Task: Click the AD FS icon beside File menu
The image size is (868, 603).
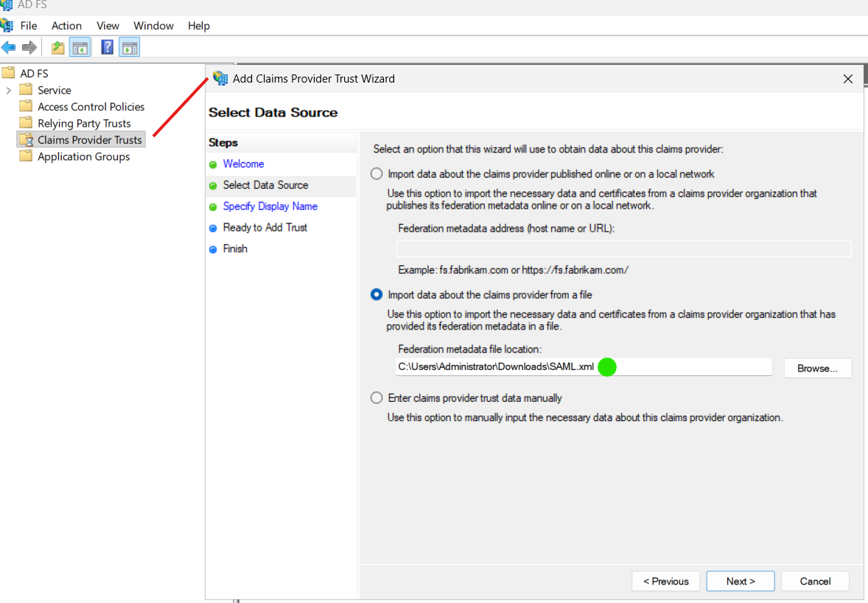Action: click(x=7, y=25)
